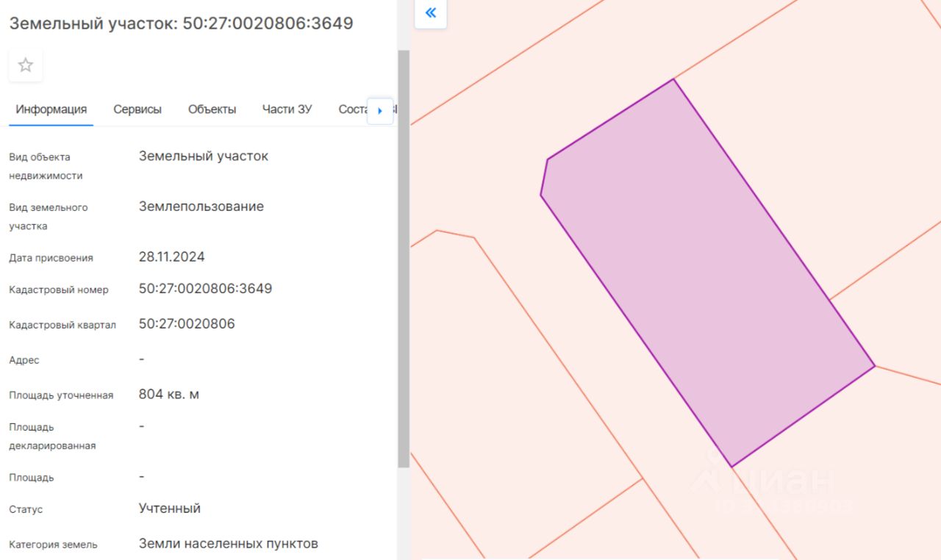Click the Кадастровый номер value 50:27:0020806:3649
Image resolution: width=941 pixels, height=560 pixels.
click(205, 289)
